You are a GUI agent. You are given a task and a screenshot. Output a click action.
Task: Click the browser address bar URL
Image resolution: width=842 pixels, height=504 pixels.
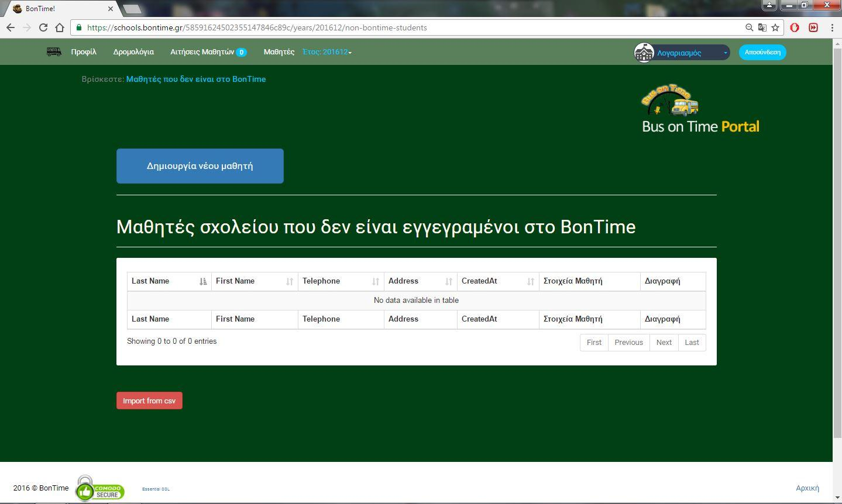point(257,27)
